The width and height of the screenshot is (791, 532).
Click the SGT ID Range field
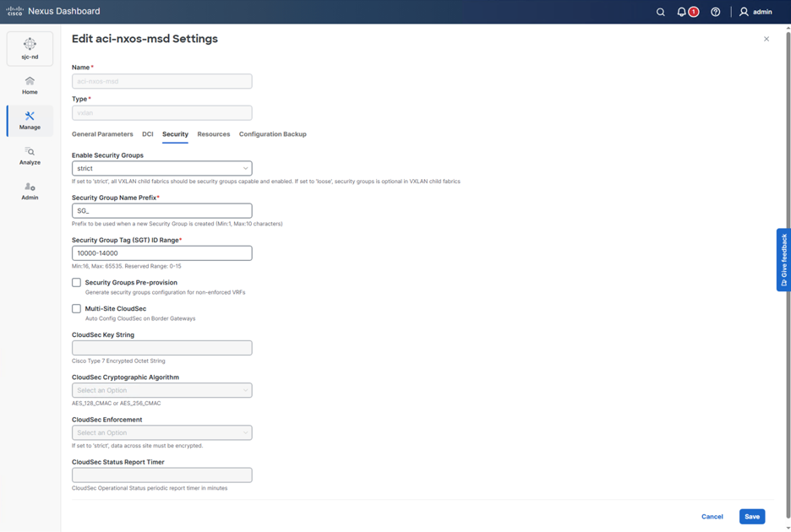click(162, 253)
